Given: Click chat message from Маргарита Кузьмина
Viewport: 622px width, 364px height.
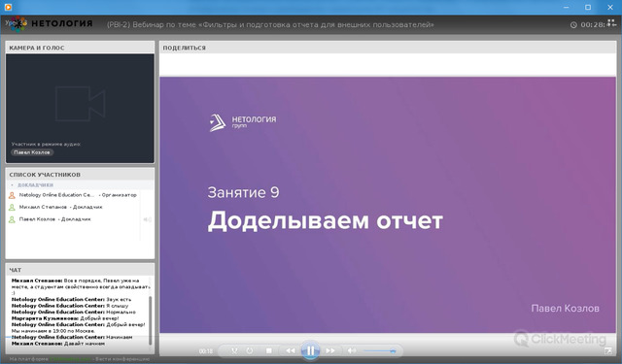Looking at the screenshot, I should tap(65, 318).
